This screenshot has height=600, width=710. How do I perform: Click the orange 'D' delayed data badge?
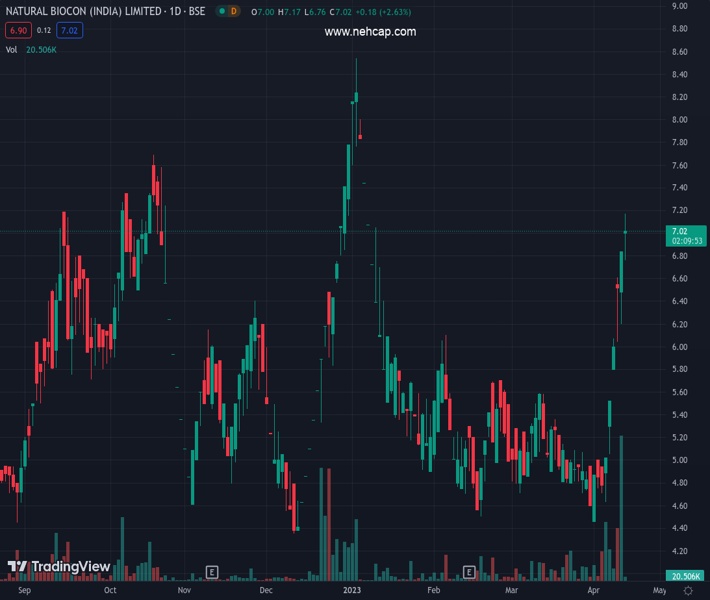[x=233, y=11]
